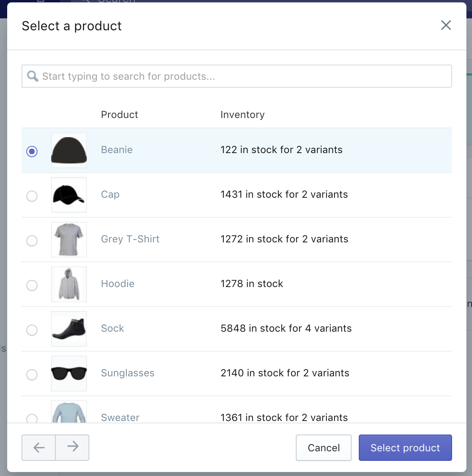Click the product search input field
The width and height of the screenshot is (472, 476).
[x=236, y=76]
